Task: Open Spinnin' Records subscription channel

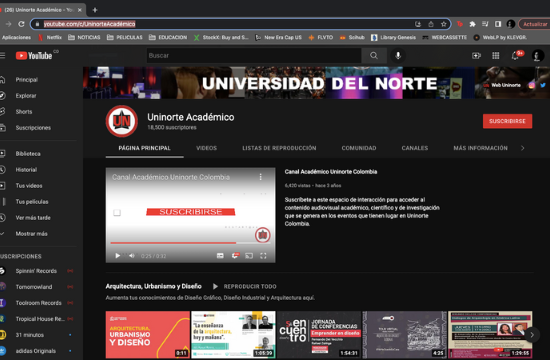Action: click(x=36, y=271)
